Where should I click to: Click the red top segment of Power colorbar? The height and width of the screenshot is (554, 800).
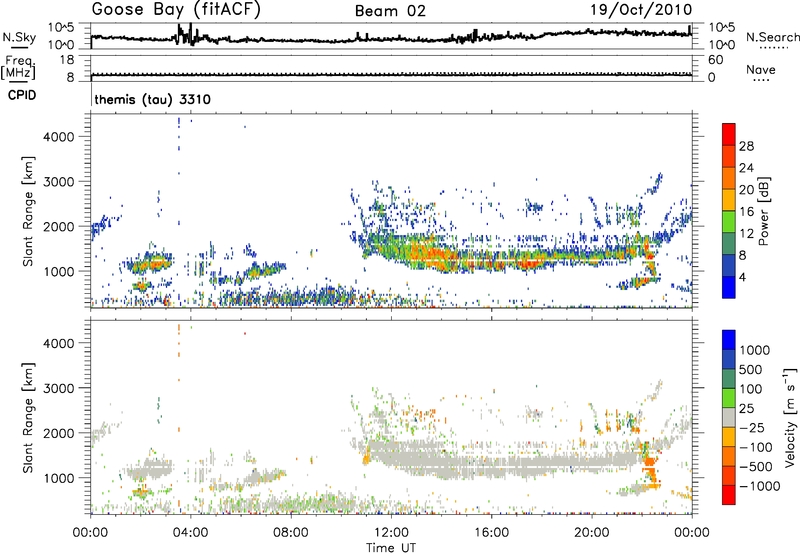coord(729,135)
